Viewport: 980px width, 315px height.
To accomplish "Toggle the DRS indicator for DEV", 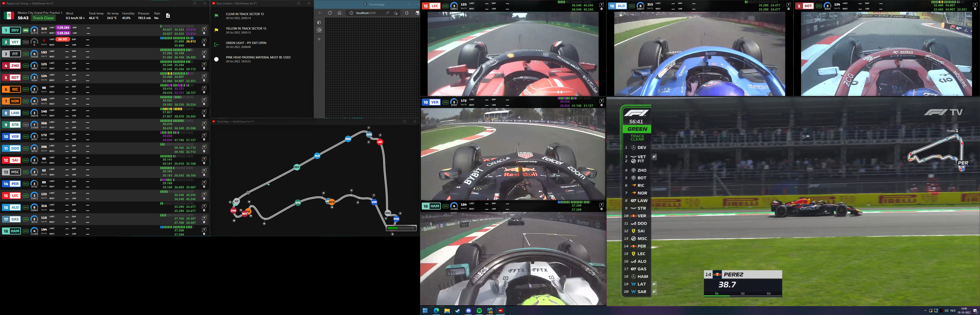I will click(x=26, y=30).
